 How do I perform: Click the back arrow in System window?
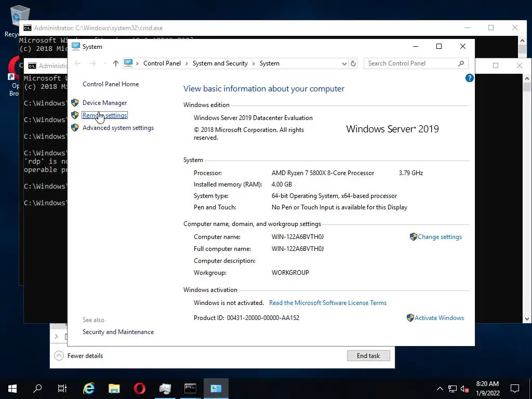click(78, 63)
